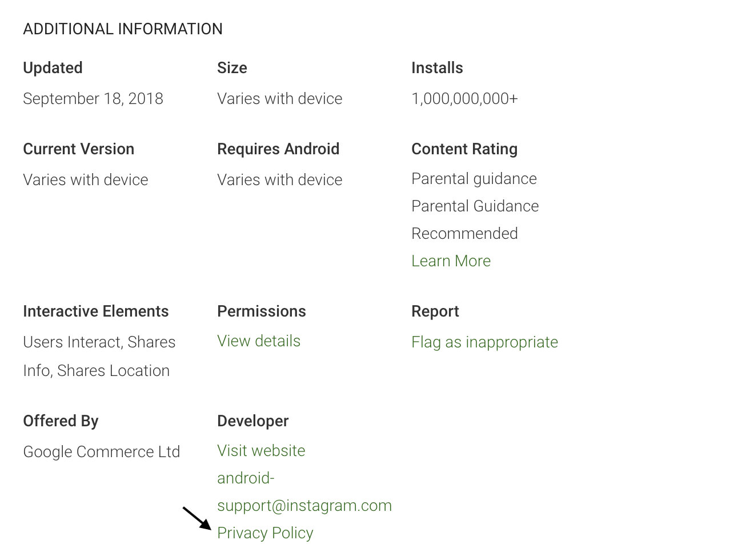Screen dimensions: 754x560
Task: Select the Installs count 1,000,000,000+
Action: click(x=464, y=98)
